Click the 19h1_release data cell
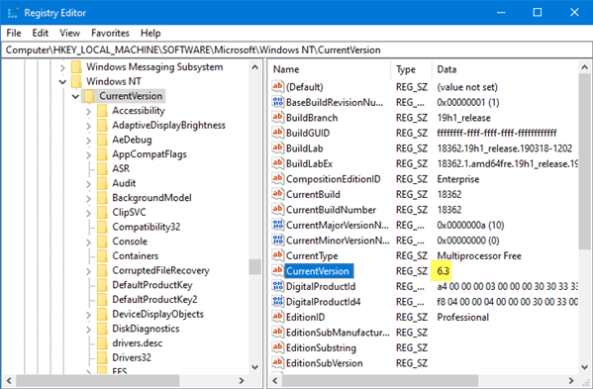This screenshot has width=593, height=389. point(464,118)
